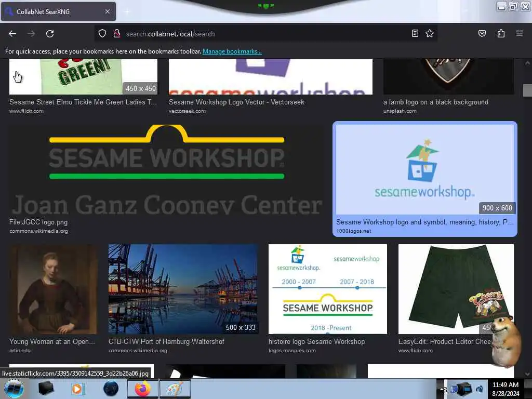The image size is (532, 399).
Task: Click '450 x 450' size badge
Action: tap(140, 88)
